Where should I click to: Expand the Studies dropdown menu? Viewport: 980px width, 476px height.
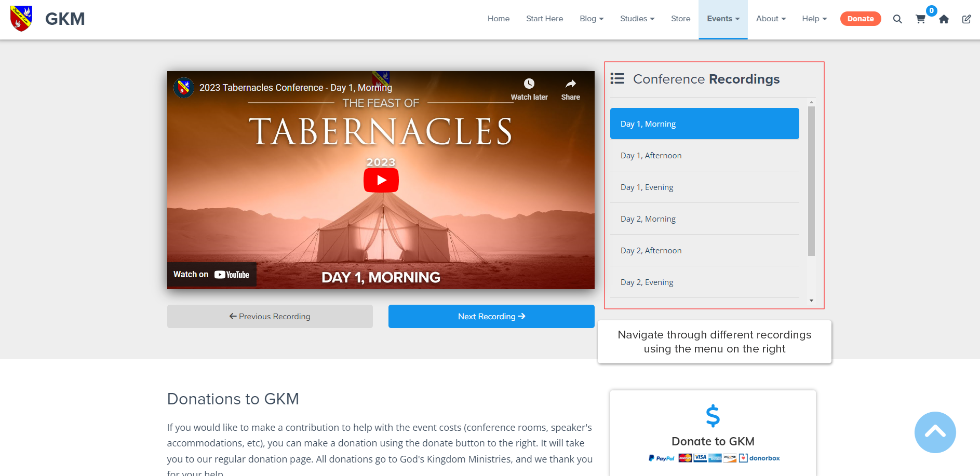[x=637, y=19]
